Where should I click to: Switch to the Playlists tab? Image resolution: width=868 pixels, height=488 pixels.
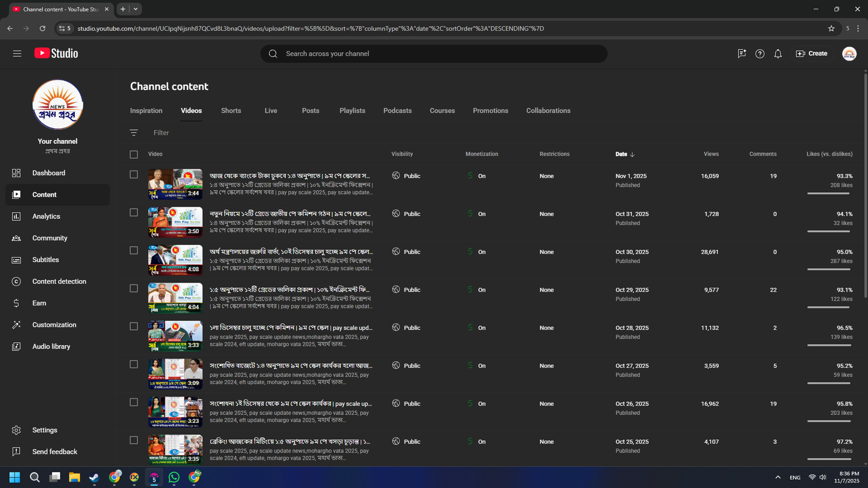(352, 111)
